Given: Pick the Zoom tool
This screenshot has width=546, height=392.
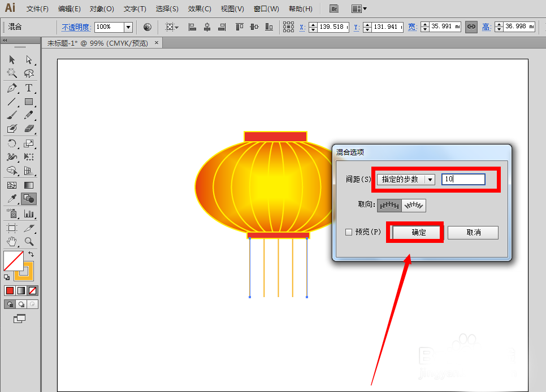Looking at the screenshot, I should click(x=29, y=241).
